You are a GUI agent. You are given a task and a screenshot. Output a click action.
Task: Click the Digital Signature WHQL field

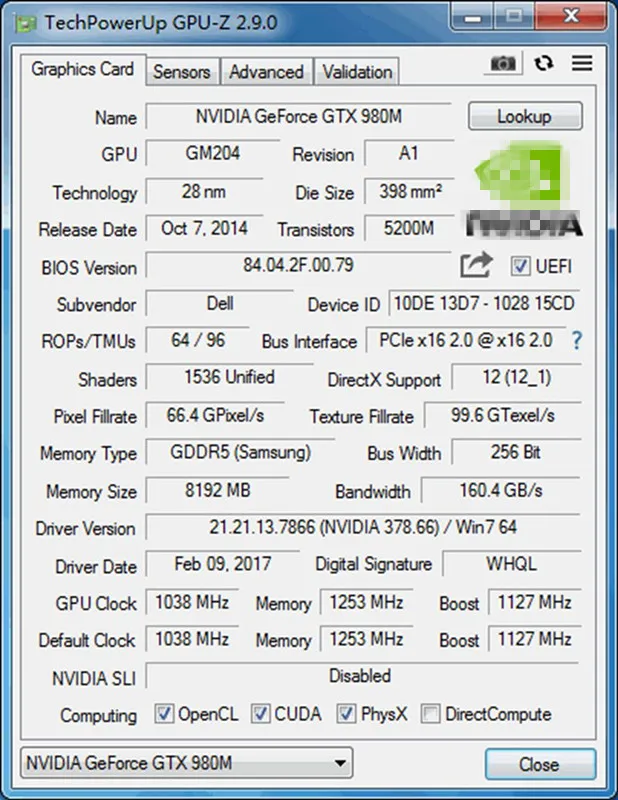tap(511, 564)
